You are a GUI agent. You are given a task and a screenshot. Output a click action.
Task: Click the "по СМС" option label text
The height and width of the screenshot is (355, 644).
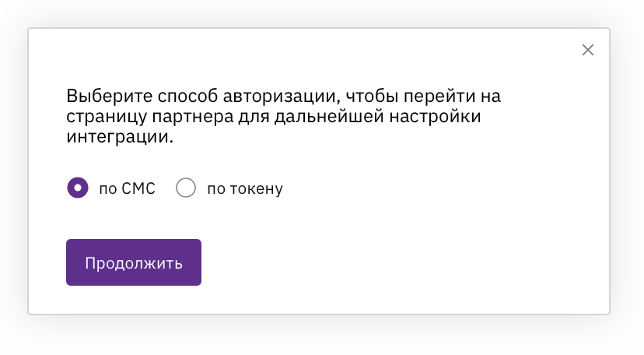[x=128, y=188]
